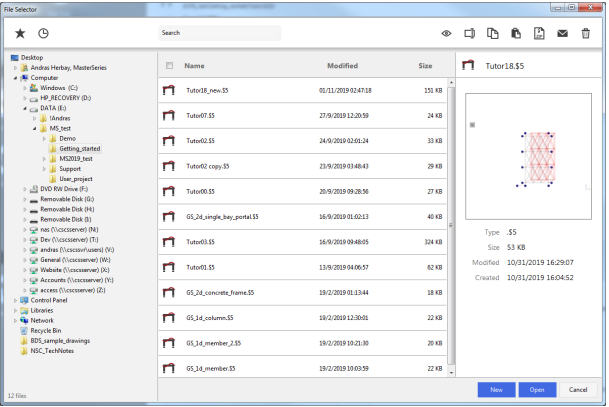Toggle preview pane eye icon
Image resolution: width=609 pixels, height=407 pixels.
coord(446,34)
